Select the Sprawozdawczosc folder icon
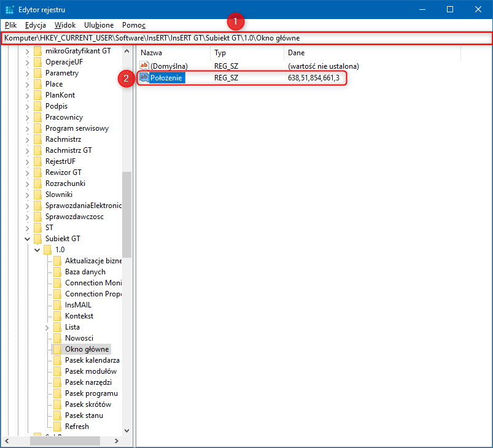 (37, 217)
